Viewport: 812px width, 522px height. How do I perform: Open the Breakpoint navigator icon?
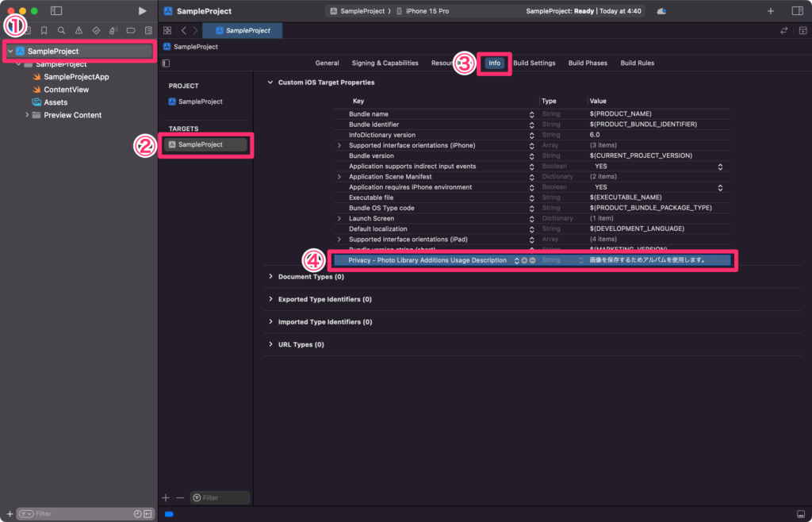(x=131, y=30)
